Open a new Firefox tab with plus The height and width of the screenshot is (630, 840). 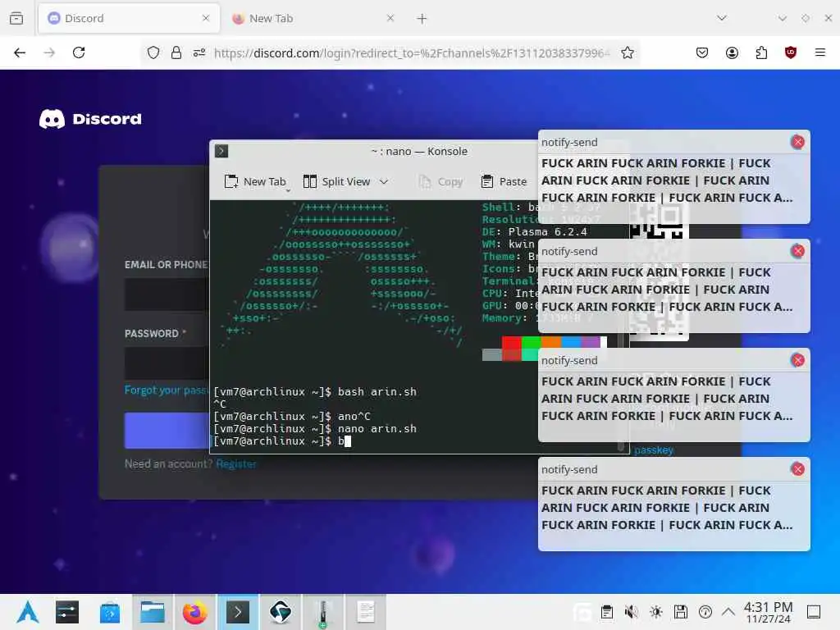pos(422,19)
